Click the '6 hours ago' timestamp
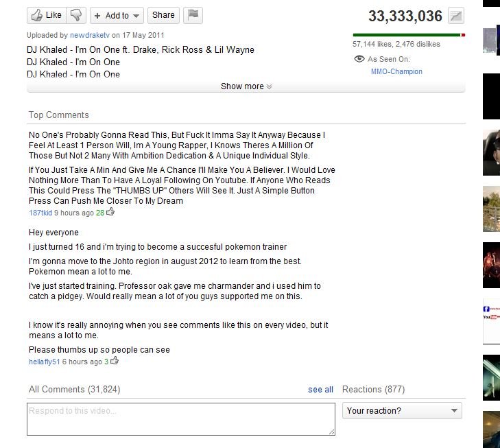Screen dimensions: 500x448 pos(82,362)
